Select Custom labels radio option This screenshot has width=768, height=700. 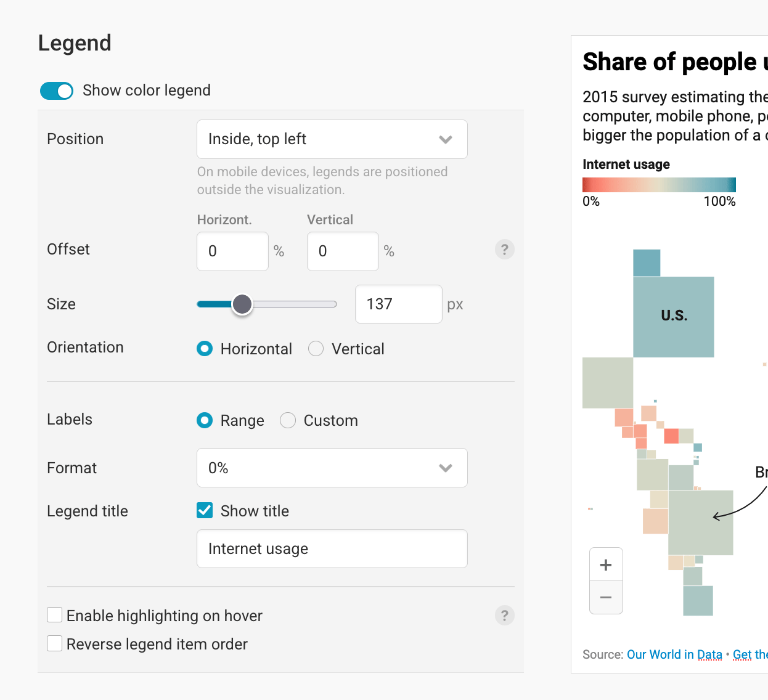pos(288,420)
